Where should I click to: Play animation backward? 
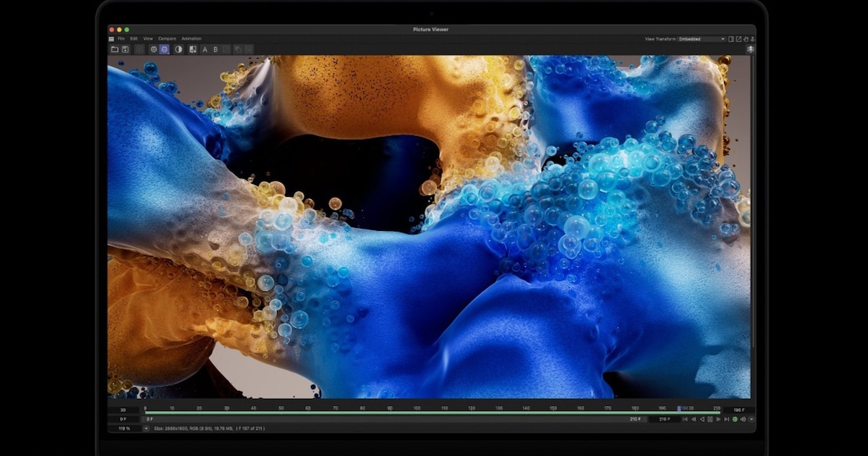(x=702, y=419)
